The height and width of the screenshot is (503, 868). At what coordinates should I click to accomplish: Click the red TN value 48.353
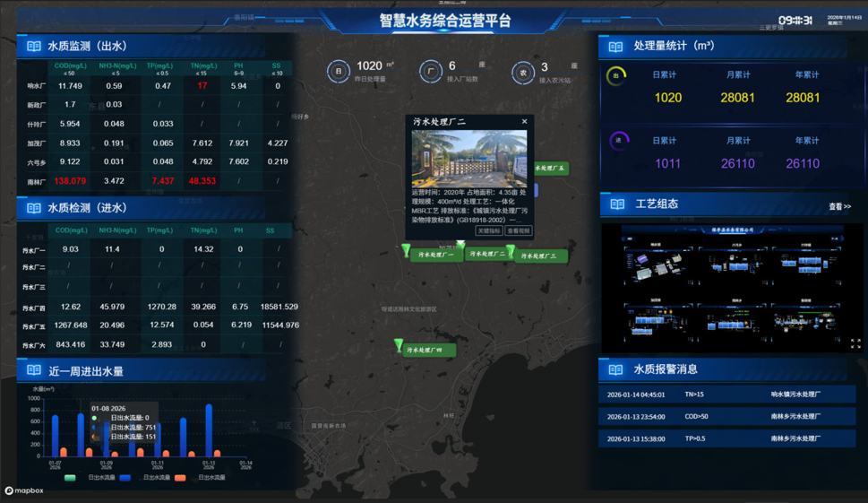(202, 181)
